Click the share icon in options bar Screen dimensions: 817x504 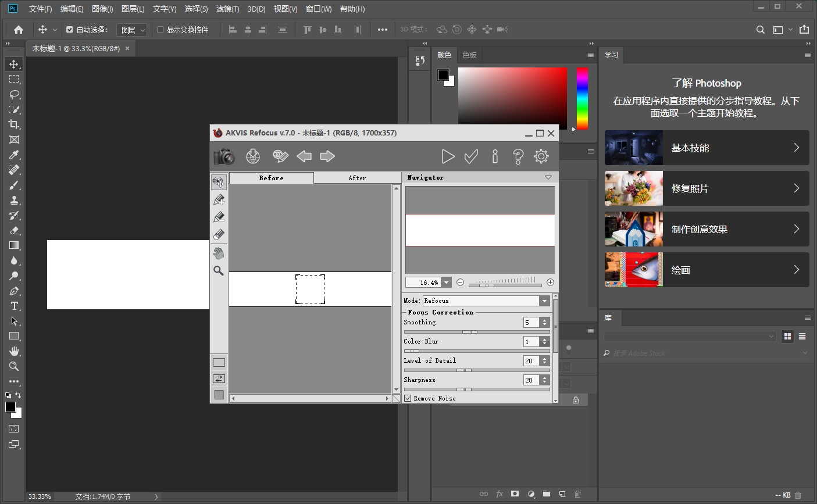[804, 30]
